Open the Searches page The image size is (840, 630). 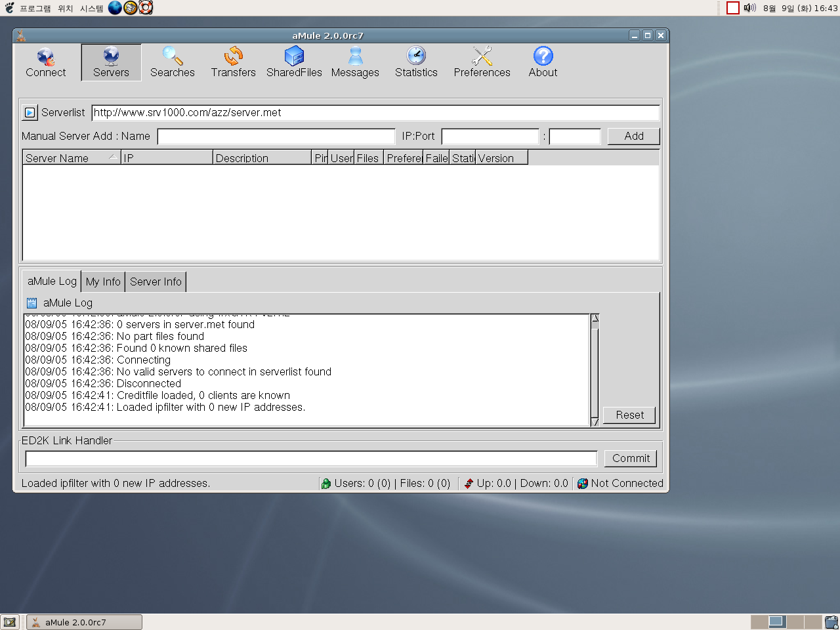click(173, 62)
